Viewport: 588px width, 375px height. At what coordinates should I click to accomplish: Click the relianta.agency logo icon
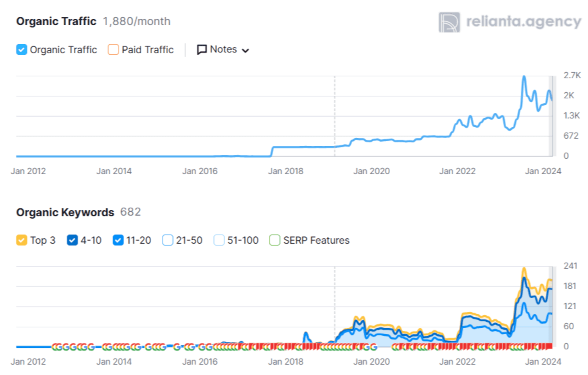[449, 22]
